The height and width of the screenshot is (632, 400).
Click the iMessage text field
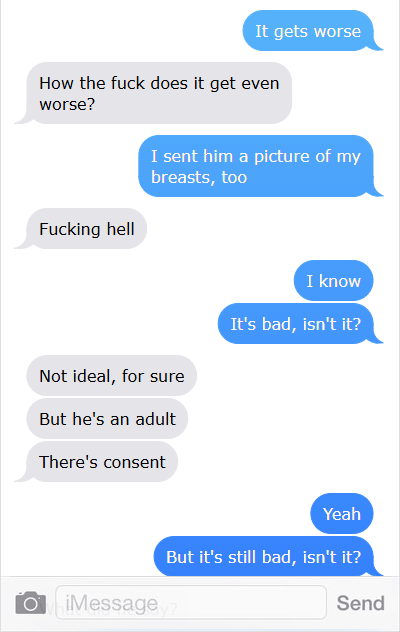click(191, 603)
